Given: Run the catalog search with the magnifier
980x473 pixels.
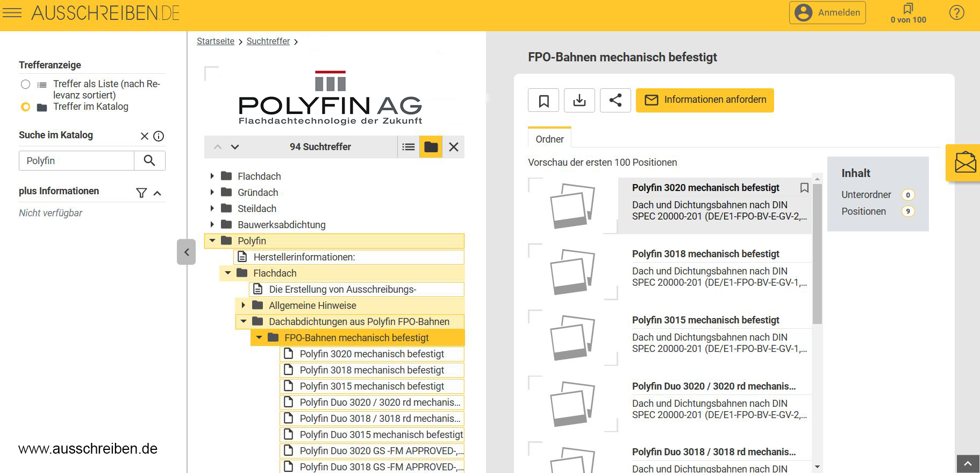Looking at the screenshot, I should 149,160.
